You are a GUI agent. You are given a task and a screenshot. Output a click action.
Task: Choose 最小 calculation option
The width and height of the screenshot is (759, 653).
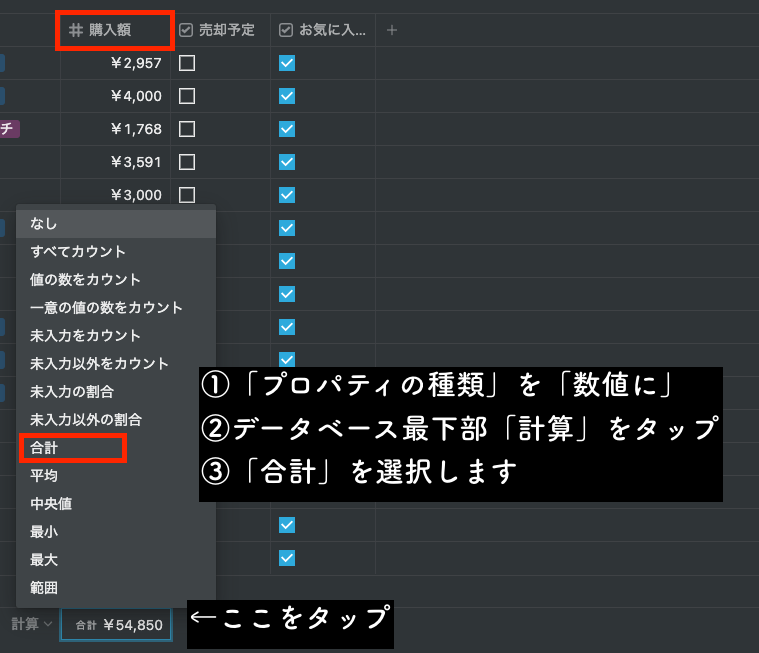[116, 532]
